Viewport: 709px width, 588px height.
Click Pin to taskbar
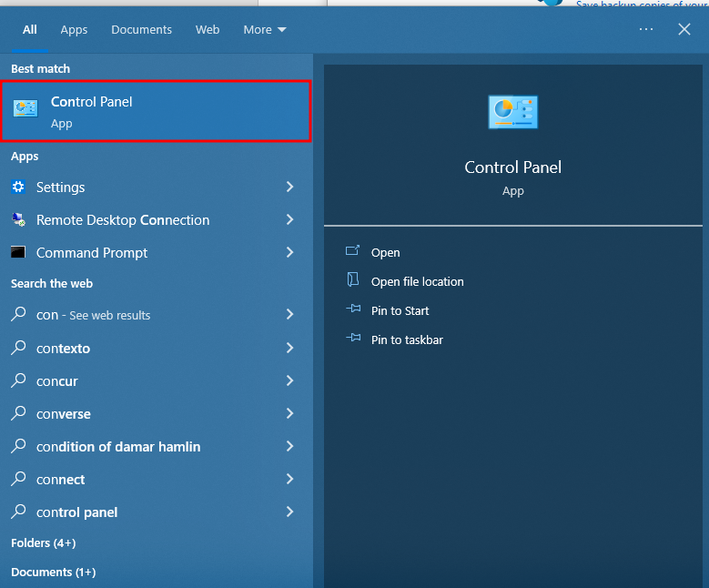pyautogui.click(x=407, y=340)
